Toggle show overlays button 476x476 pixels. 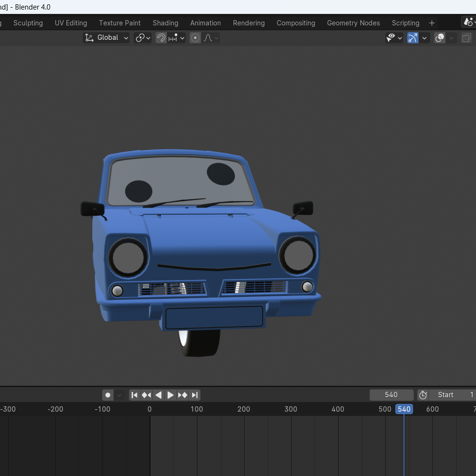pos(440,38)
